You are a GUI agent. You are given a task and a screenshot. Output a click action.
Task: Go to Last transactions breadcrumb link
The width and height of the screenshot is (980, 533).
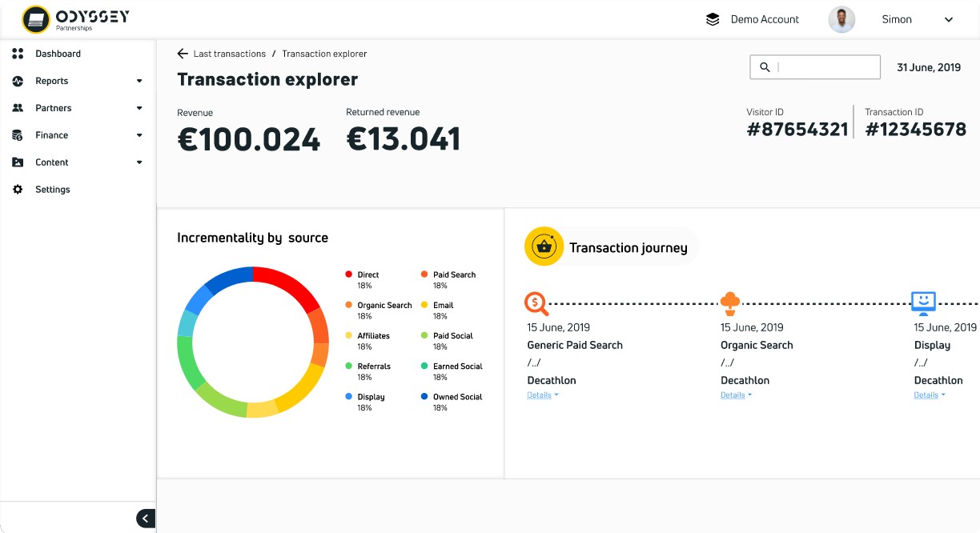(x=229, y=54)
